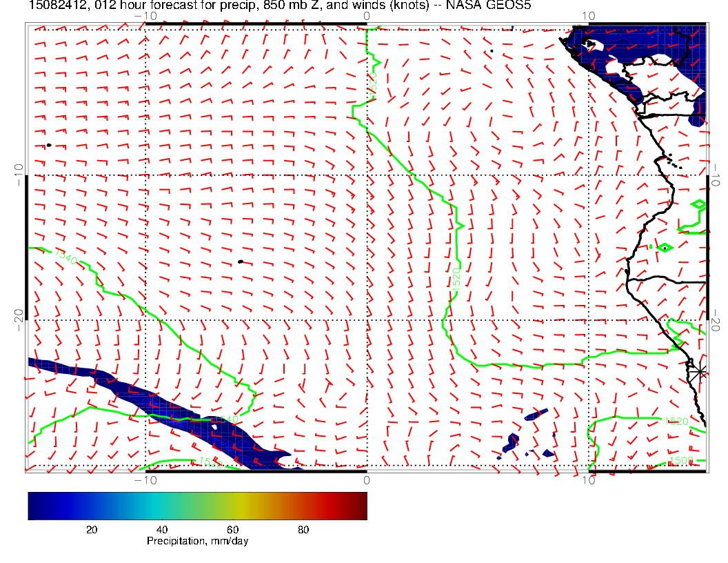
Task: Click the 80 tick label below the colorbar
Action: 303,529
